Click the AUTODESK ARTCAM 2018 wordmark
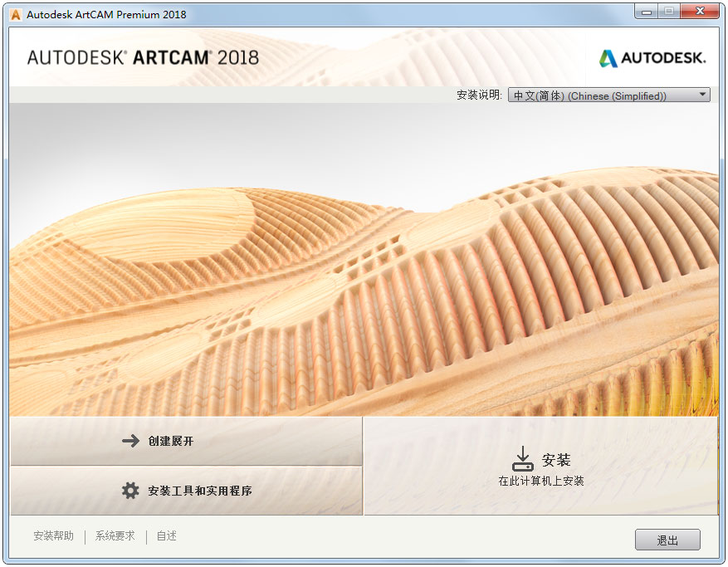 141,56
